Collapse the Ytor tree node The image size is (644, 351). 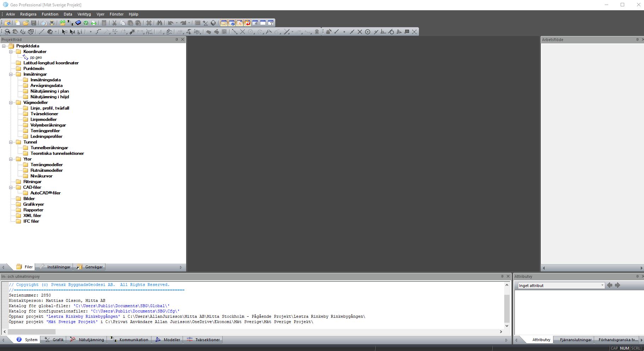click(11, 159)
